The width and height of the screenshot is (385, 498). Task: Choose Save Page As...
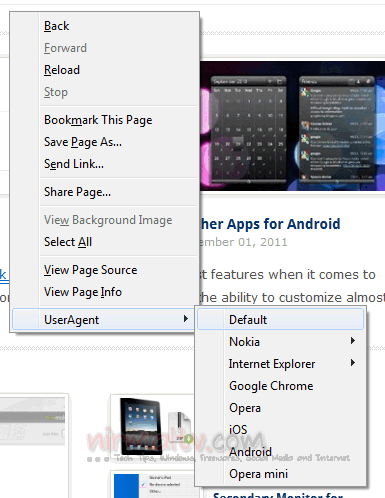tap(105, 142)
